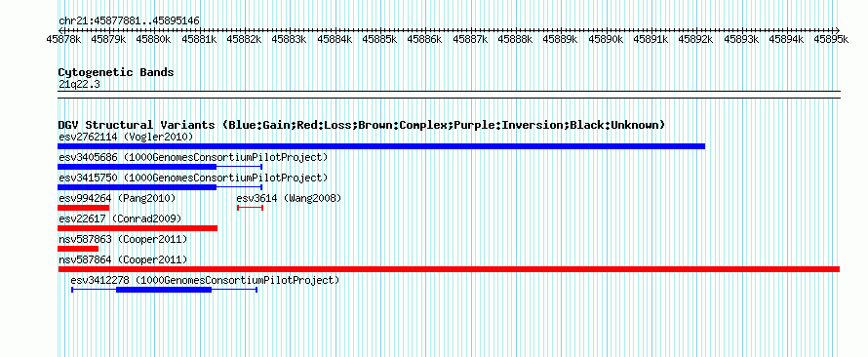Click the 45883k ruler tick label
This screenshot has width=868, height=357.
click(290, 39)
